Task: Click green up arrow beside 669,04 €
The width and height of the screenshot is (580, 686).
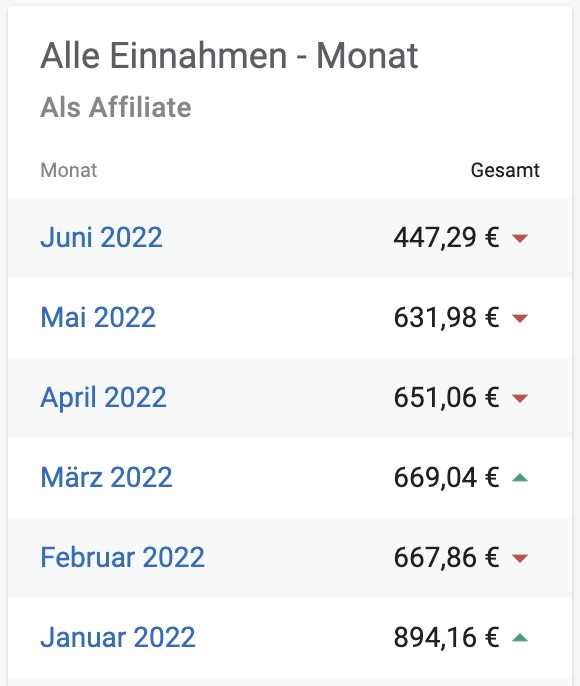Action: (x=520, y=477)
